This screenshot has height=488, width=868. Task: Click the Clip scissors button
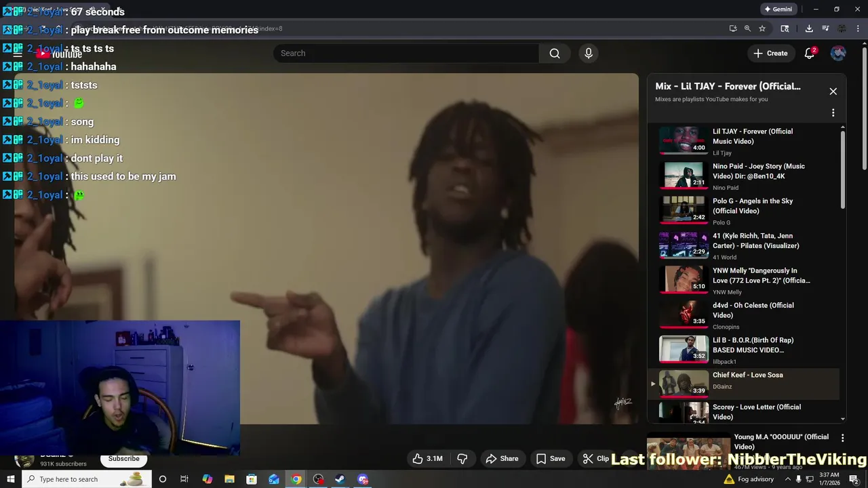[x=596, y=459]
